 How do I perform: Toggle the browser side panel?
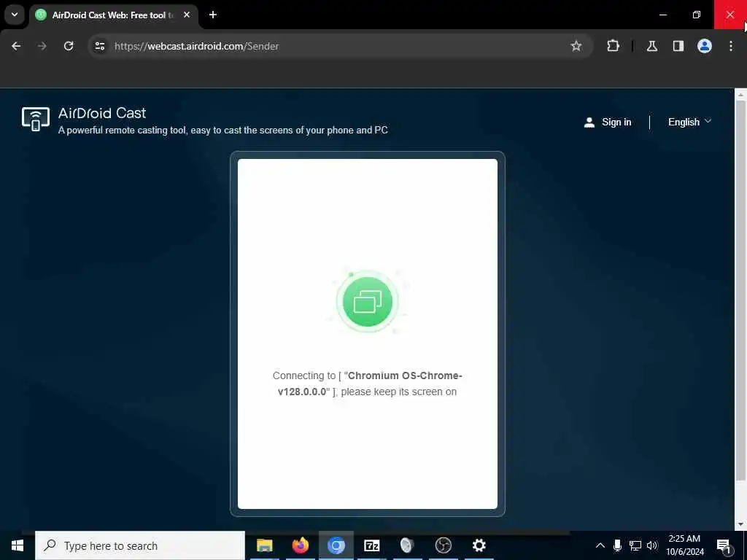tap(678, 46)
